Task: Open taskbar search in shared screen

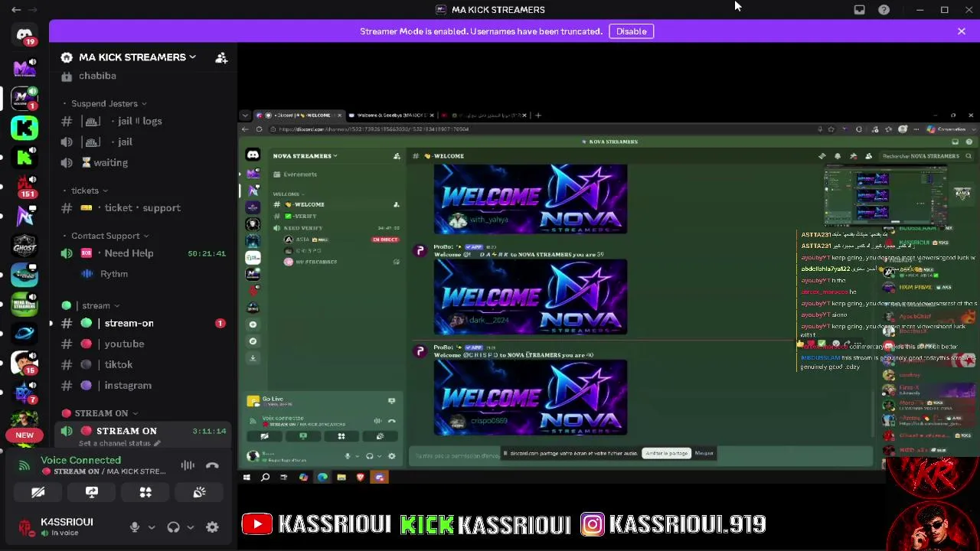Action: pos(265,478)
